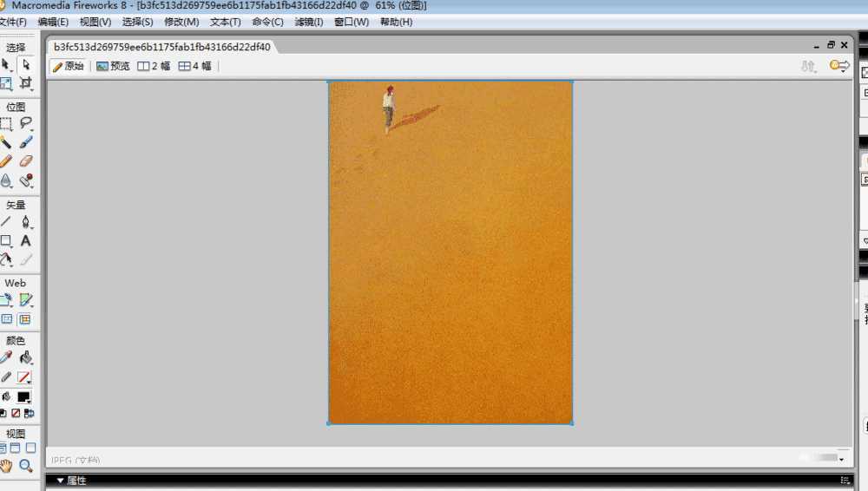Toggle Show Slices and Hotspots
The height and width of the screenshot is (491, 868).
click(25, 319)
